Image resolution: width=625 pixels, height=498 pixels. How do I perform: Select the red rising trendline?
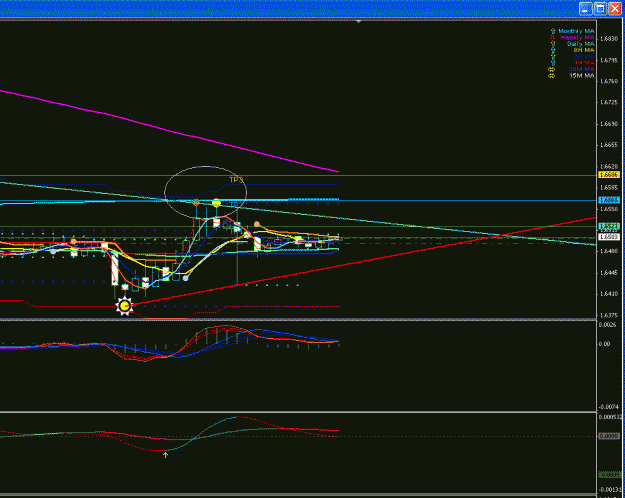pos(359,260)
